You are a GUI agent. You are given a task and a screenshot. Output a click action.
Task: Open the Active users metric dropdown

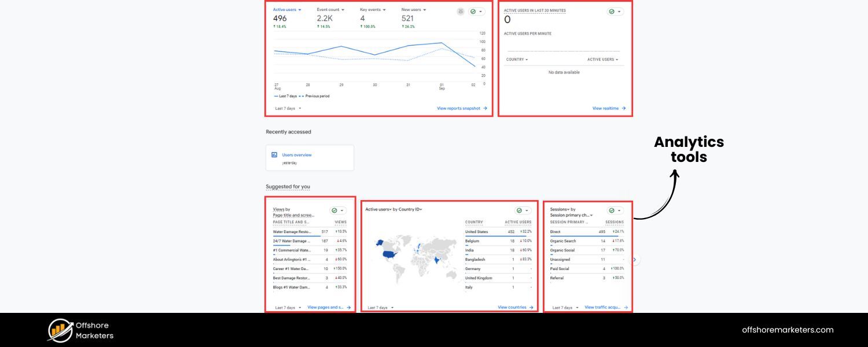pos(286,9)
